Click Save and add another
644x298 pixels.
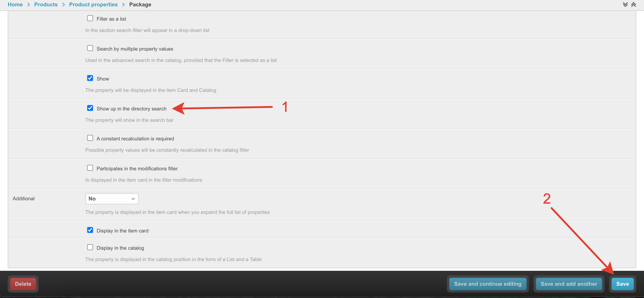[x=569, y=284]
